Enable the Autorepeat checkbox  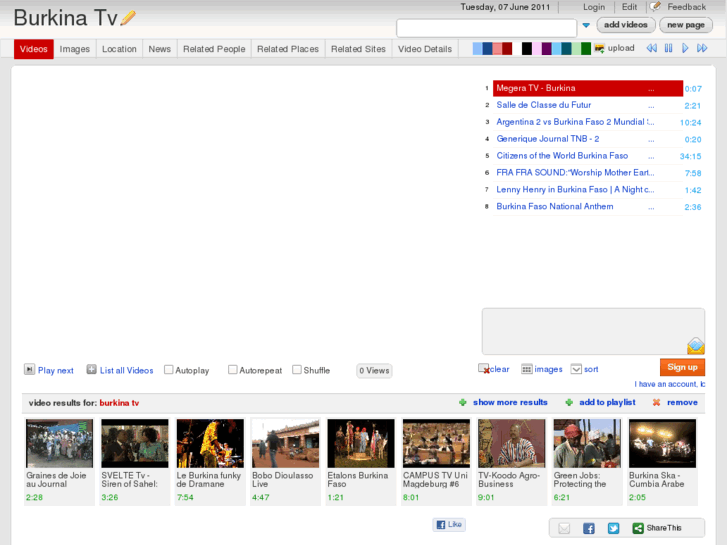(233, 370)
